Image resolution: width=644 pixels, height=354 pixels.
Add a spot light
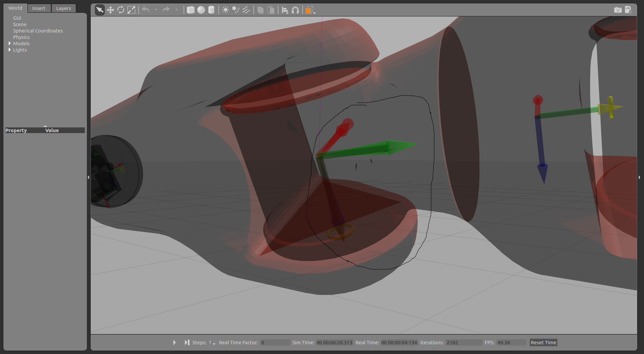click(x=236, y=10)
